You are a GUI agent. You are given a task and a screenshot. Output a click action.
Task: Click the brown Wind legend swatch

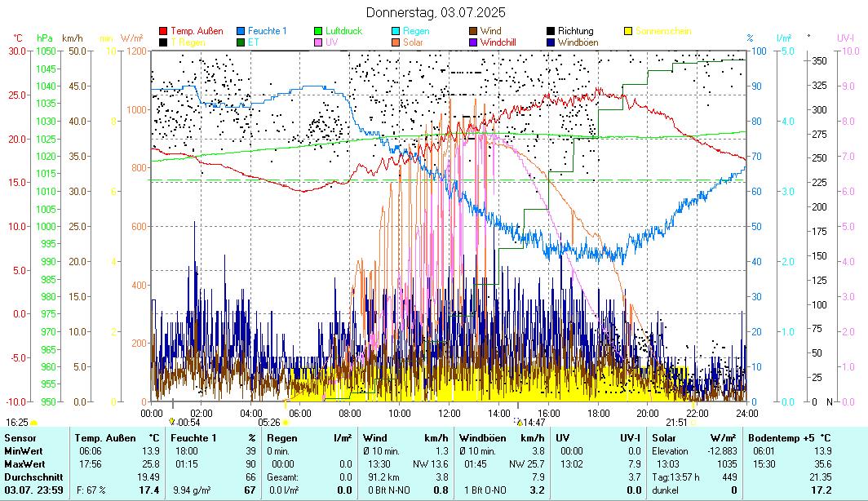coord(473,31)
